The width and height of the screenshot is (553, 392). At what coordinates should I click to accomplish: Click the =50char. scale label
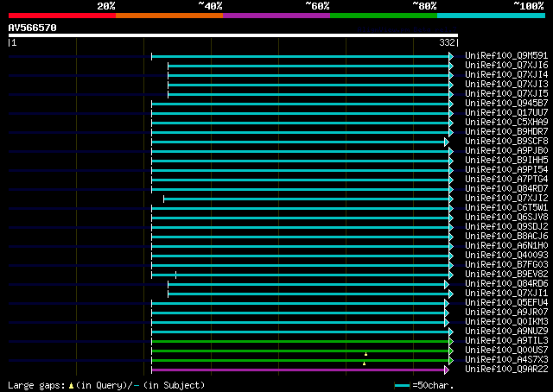coord(433,385)
